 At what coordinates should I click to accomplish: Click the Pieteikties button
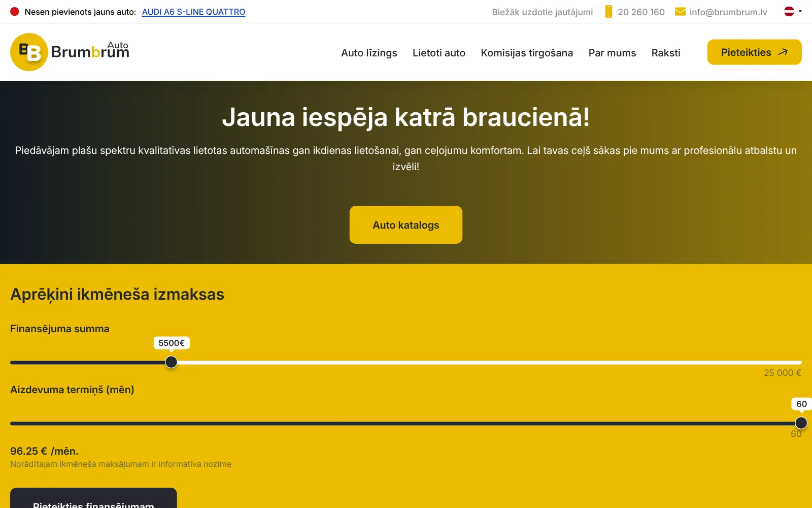pos(754,52)
